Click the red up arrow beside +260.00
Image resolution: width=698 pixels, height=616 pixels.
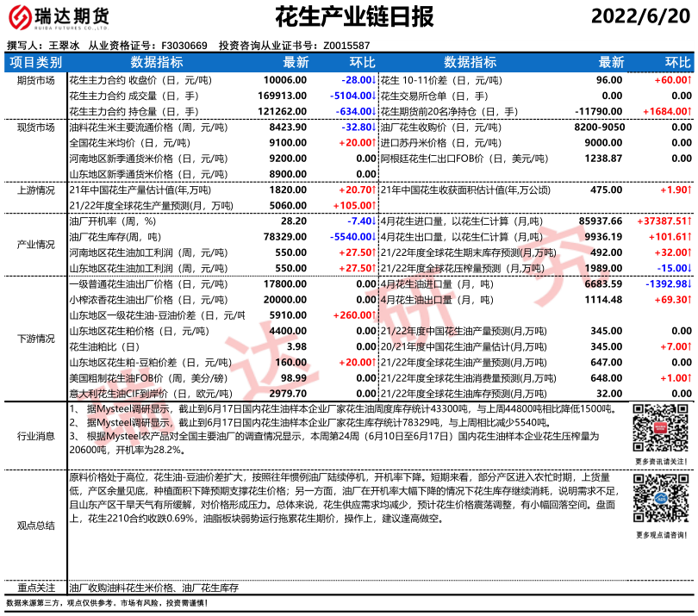(375, 314)
